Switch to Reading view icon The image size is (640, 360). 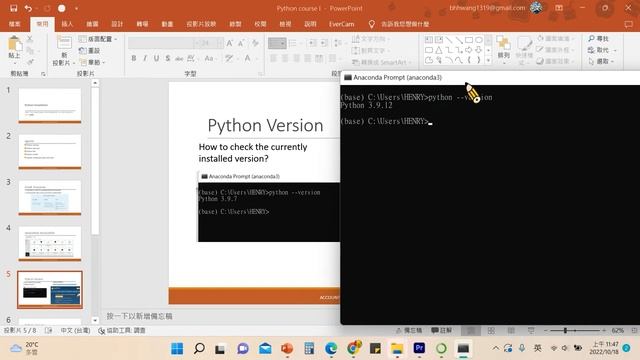pyautogui.click(x=511, y=330)
